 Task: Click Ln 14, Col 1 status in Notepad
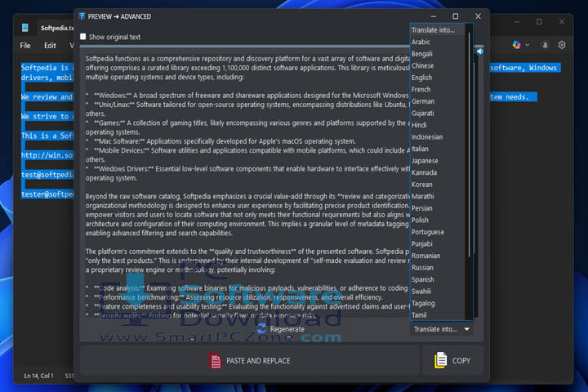38,376
